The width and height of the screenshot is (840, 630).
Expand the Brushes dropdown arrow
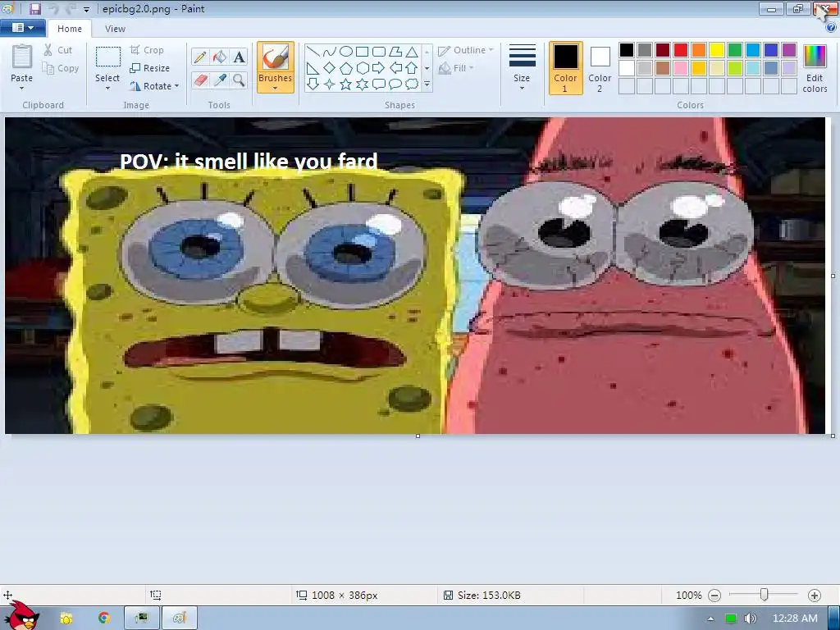(x=276, y=89)
